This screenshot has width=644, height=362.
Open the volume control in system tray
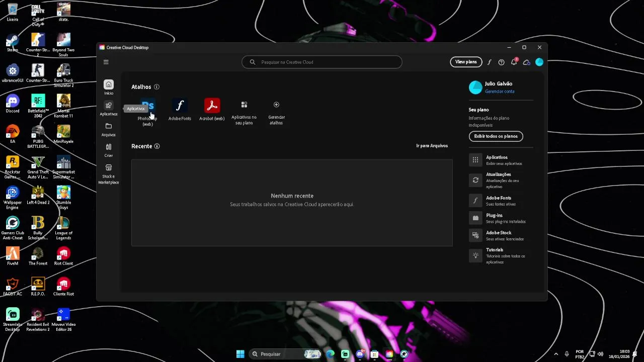[600, 354]
